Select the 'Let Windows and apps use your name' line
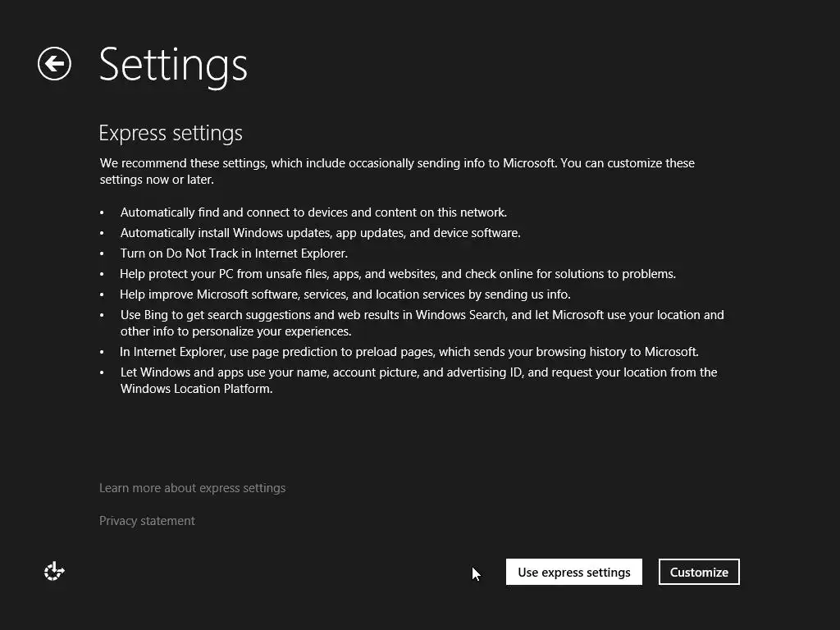This screenshot has width=840, height=630. point(418,381)
